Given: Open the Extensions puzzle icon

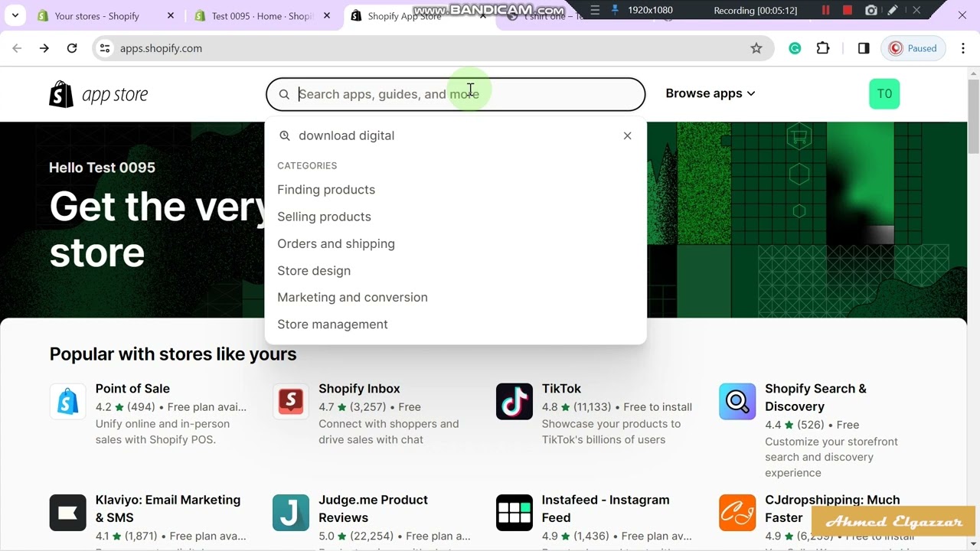Looking at the screenshot, I should tap(823, 48).
